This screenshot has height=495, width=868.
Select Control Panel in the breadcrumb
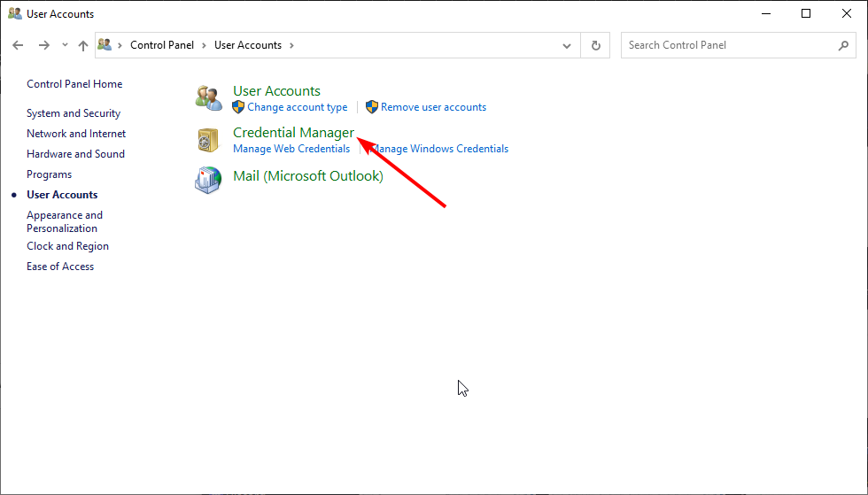coord(162,45)
